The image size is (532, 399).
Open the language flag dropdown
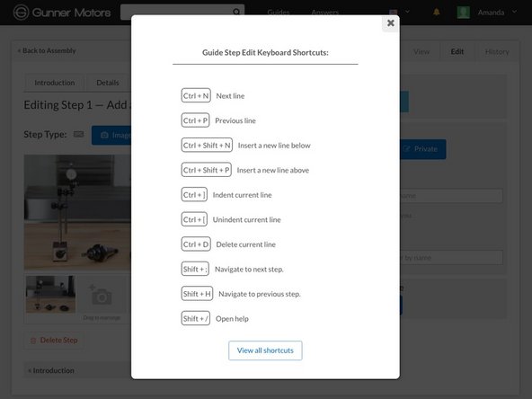pos(399,13)
